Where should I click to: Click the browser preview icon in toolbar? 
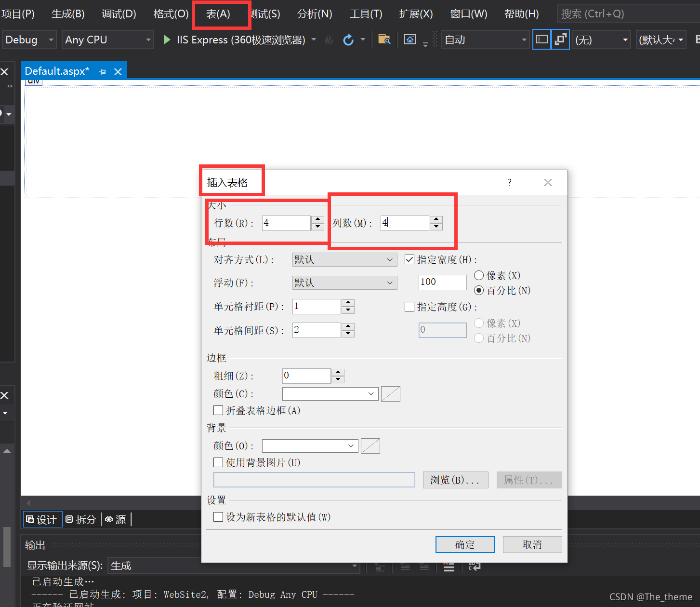click(x=410, y=40)
